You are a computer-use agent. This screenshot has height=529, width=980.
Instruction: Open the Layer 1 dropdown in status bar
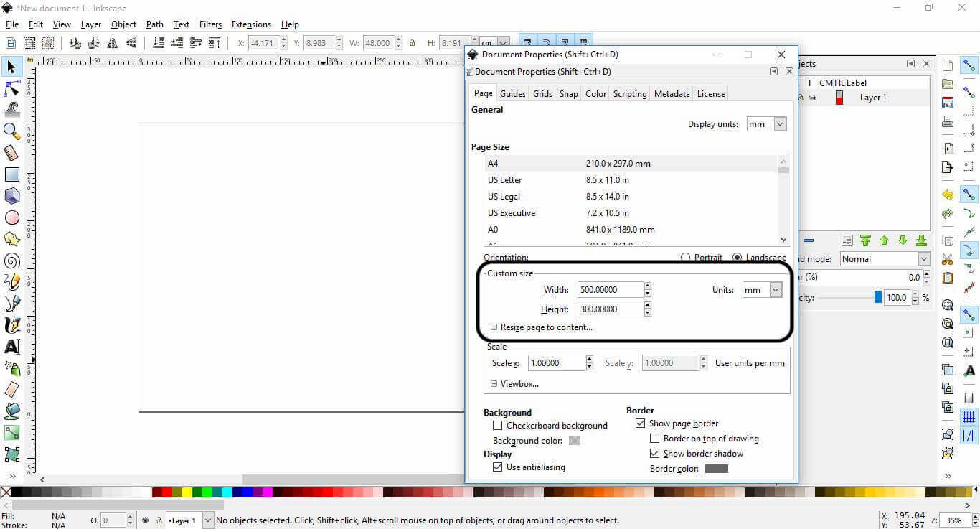click(x=190, y=520)
